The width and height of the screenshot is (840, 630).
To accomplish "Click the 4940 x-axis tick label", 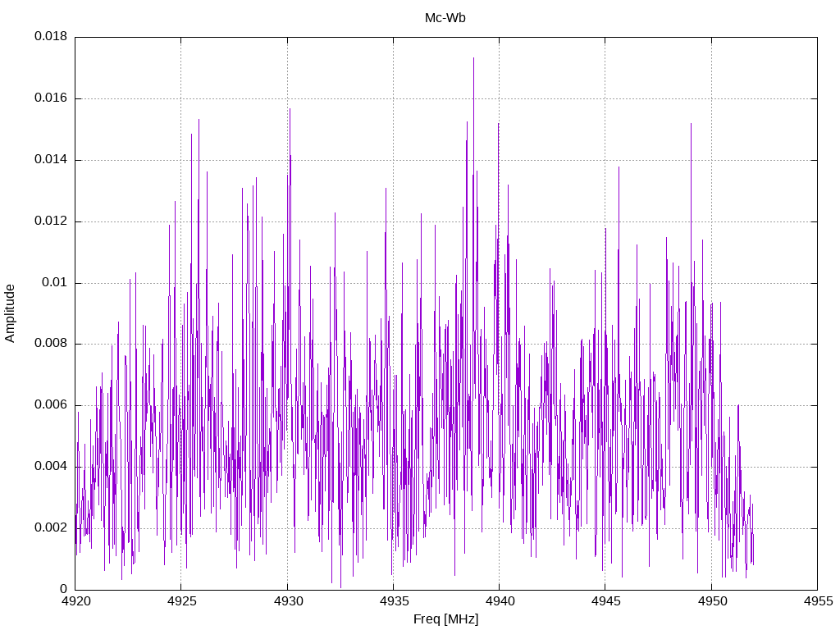I will coord(500,601).
